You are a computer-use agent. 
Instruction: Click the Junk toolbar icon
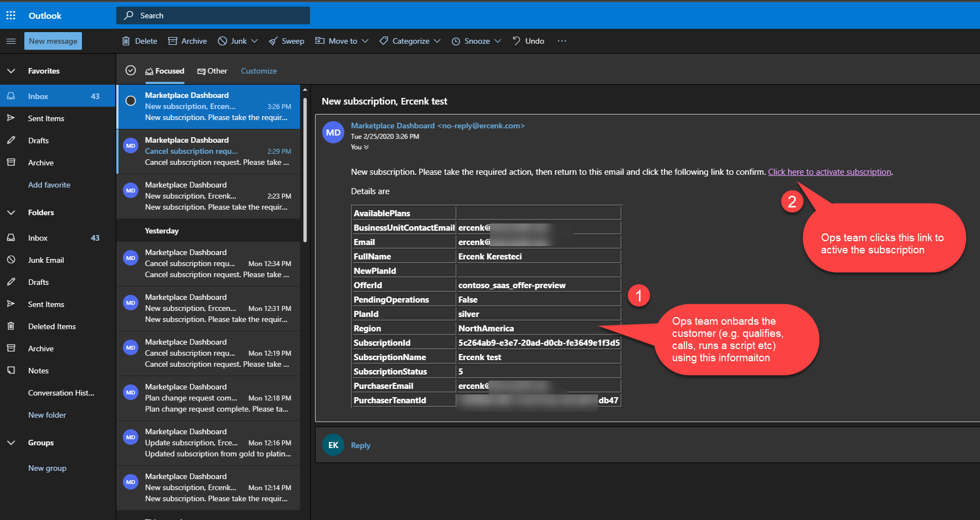(x=223, y=41)
